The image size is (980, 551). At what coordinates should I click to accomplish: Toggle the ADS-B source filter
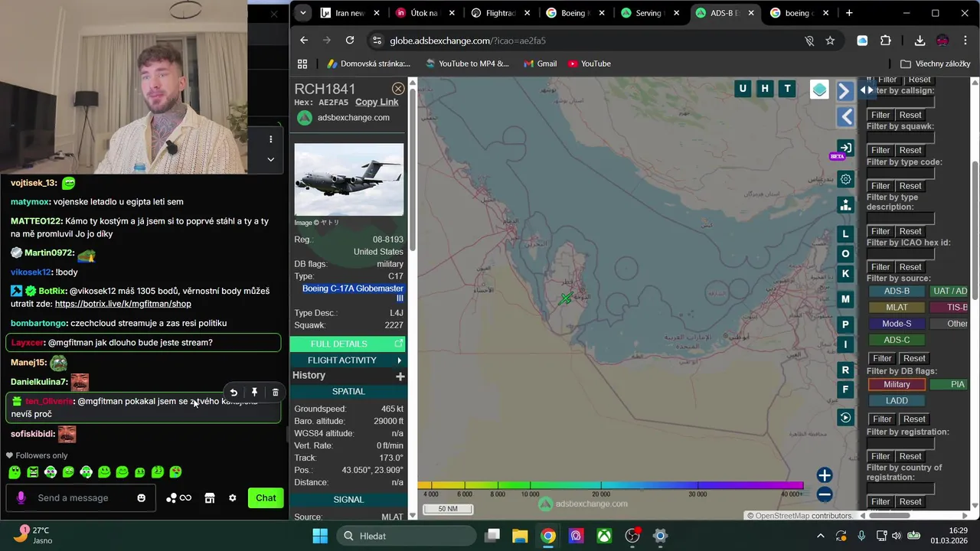[897, 291]
